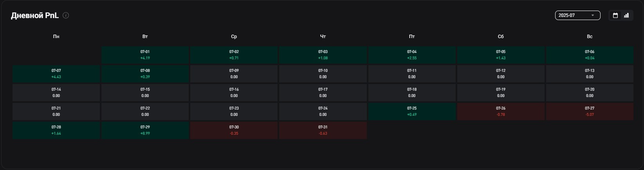Click the 07-26 loss cell
Image resolution: width=644 pixels, height=170 pixels.
501,112
